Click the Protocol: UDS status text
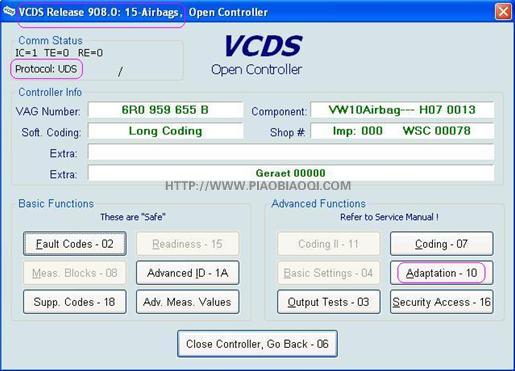This screenshot has width=515, height=371. point(46,69)
